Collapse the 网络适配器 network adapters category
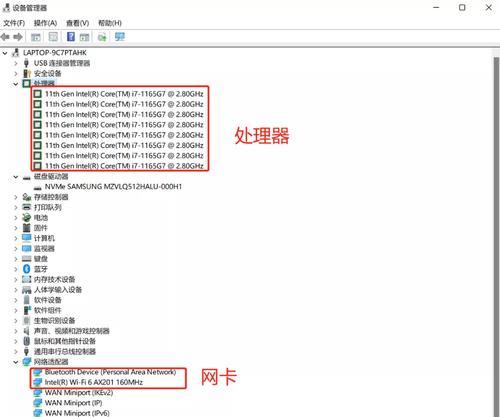Viewport: 500px width, 417px height. (x=16, y=362)
